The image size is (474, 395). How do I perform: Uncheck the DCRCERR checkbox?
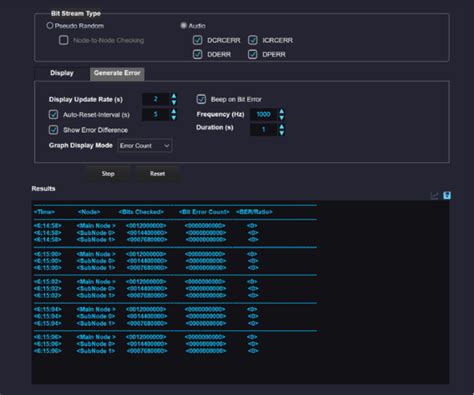pos(197,40)
